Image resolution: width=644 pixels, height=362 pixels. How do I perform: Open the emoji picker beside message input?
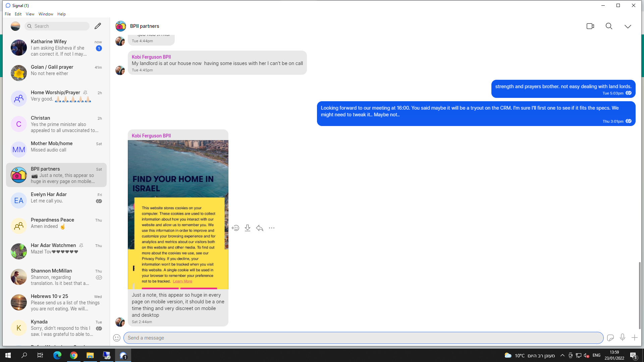click(x=117, y=338)
